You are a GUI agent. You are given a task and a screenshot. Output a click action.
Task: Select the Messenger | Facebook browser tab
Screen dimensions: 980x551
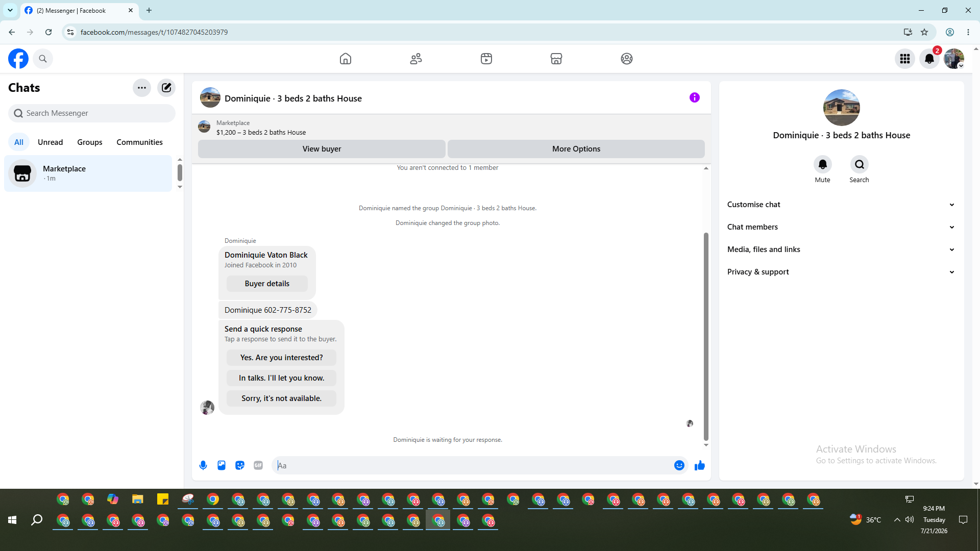click(x=80, y=11)
